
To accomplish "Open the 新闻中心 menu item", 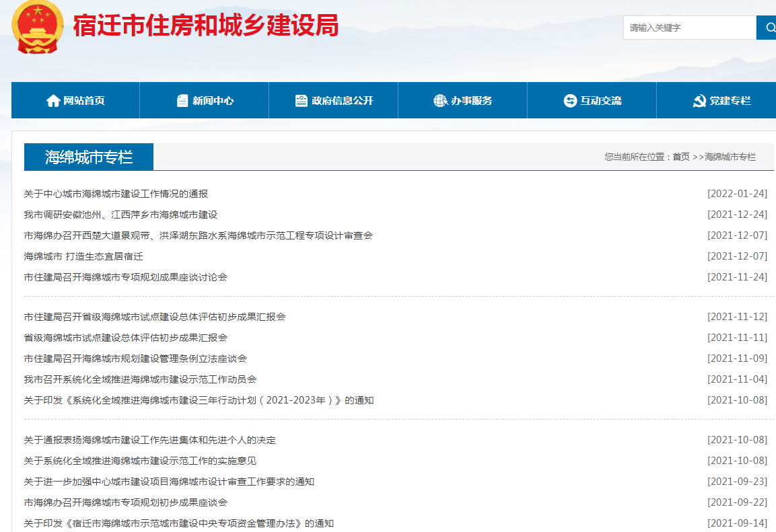I will (x=205, y=100).
